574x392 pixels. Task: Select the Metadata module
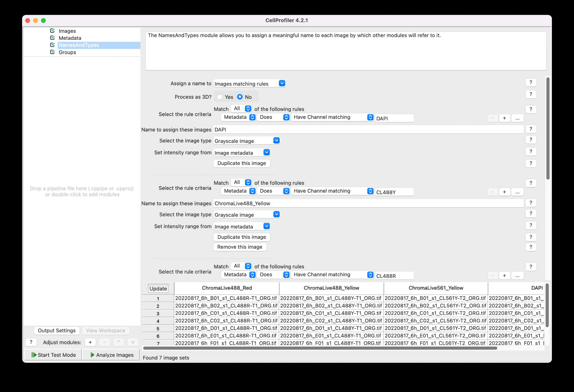(70, 38)
